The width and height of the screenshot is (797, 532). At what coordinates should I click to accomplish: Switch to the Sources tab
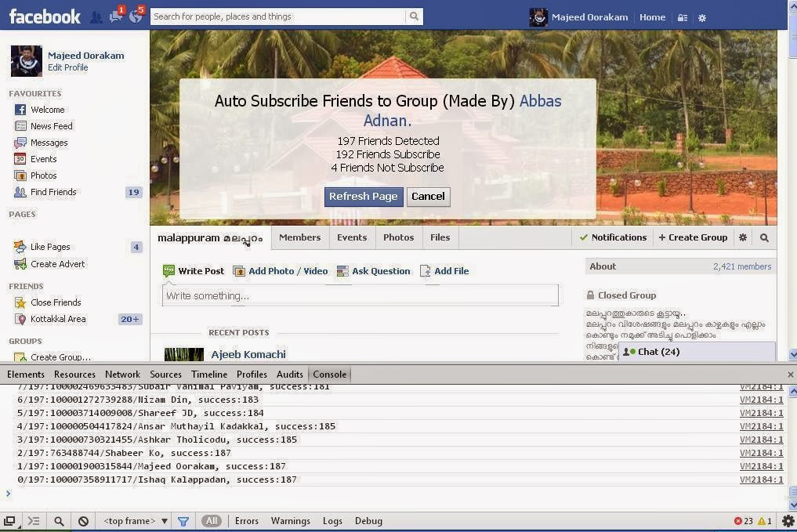[x=165, y=375]
